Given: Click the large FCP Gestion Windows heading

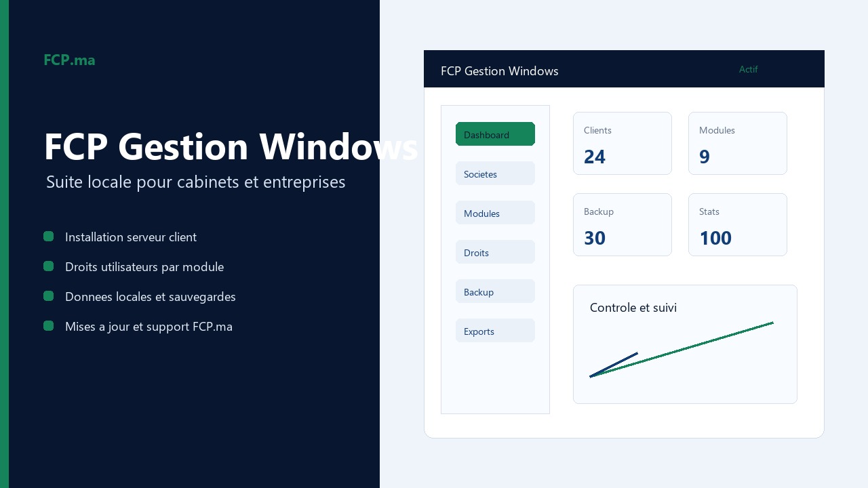Looking at the screenshot, I should 231,146.
